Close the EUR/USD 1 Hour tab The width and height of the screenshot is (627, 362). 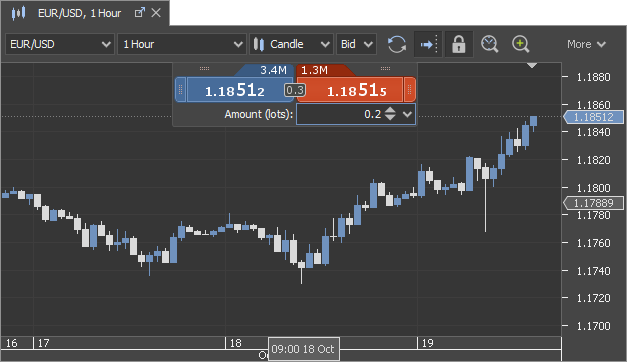pyautogui.click(x=156, y=13)
